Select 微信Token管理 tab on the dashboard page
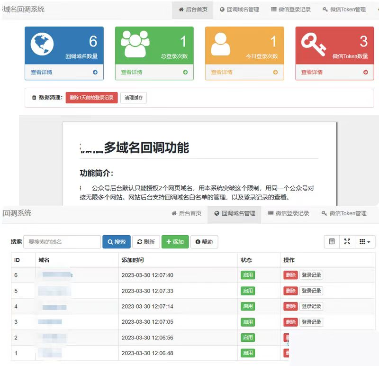This screenshot has width=379, height=366. click(344, 10)
